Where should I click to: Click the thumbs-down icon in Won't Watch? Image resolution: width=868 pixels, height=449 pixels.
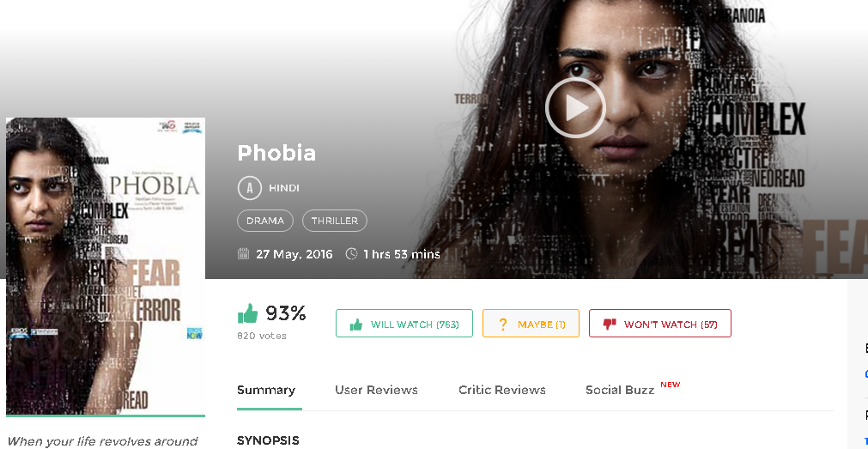pos(610,325)
